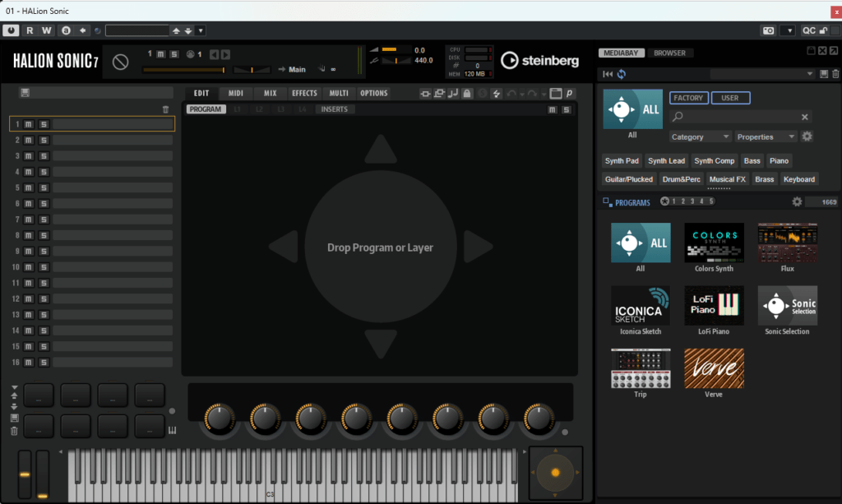Click the magnifier search icon in MediaBay
The height and width of the screenshot is (504, 842).
(x=678, y=117)
